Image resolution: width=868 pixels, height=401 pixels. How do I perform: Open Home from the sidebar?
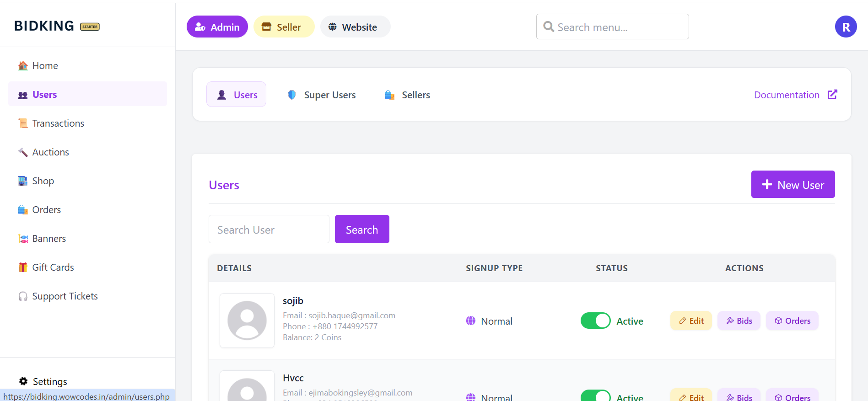pyautogui.click(x=87, y=66)
